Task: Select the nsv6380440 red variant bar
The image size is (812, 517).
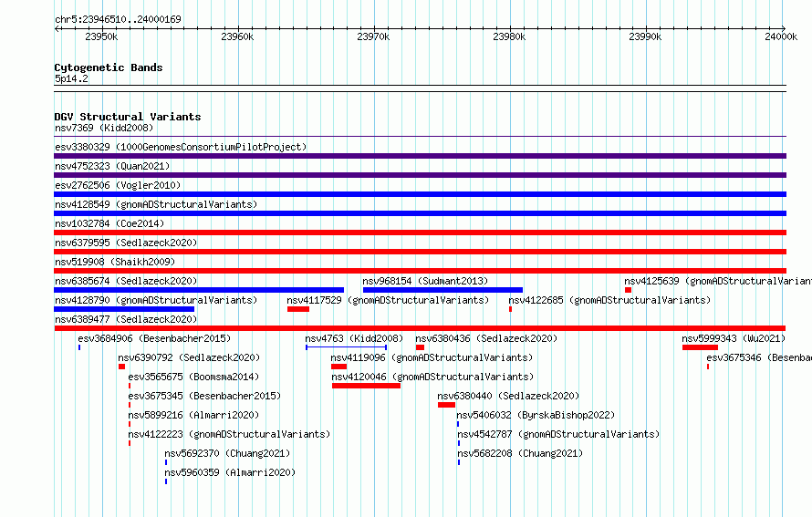Action: click(446, 405)
